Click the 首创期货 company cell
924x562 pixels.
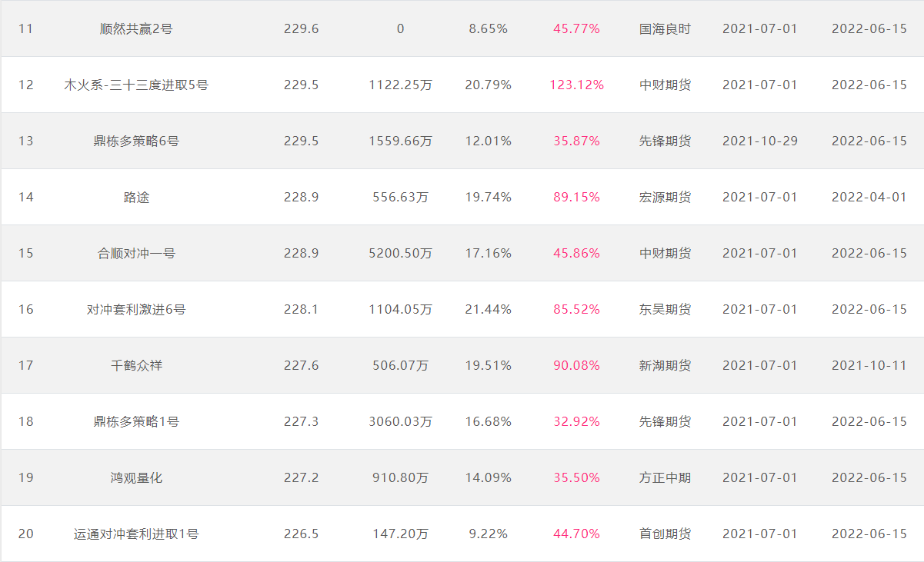(x=665, y=534)
